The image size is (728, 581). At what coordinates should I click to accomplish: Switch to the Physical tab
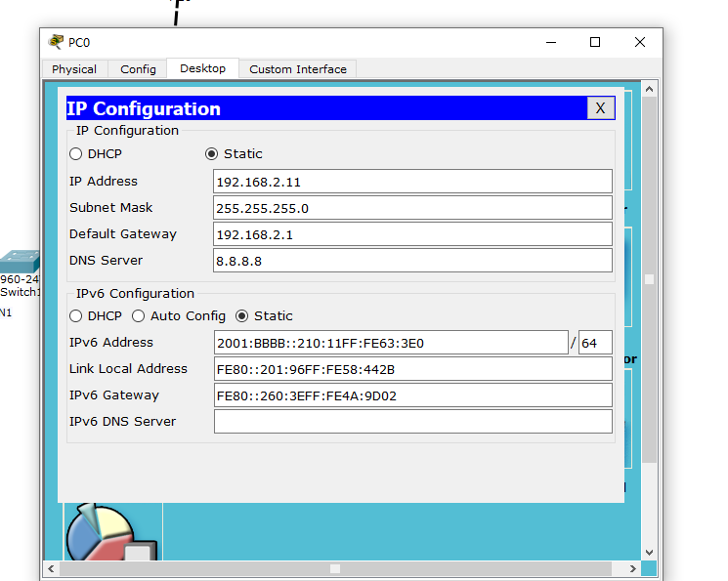[74, 69]
